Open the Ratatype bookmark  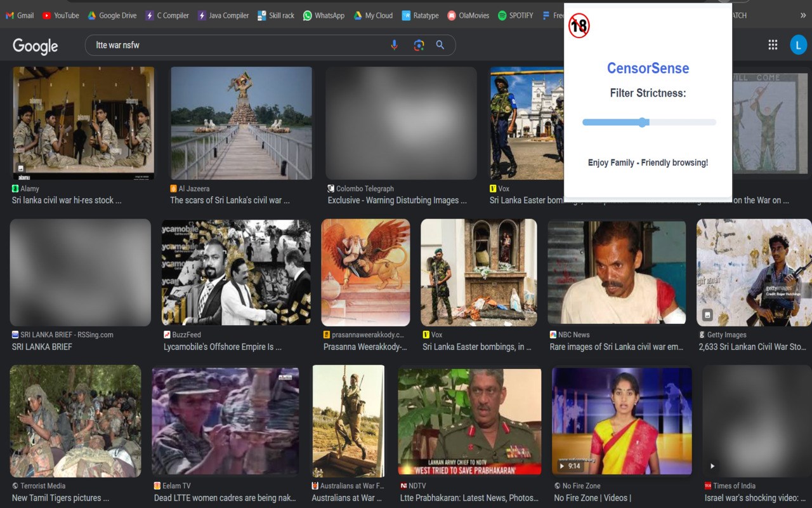tap(420, 15)
